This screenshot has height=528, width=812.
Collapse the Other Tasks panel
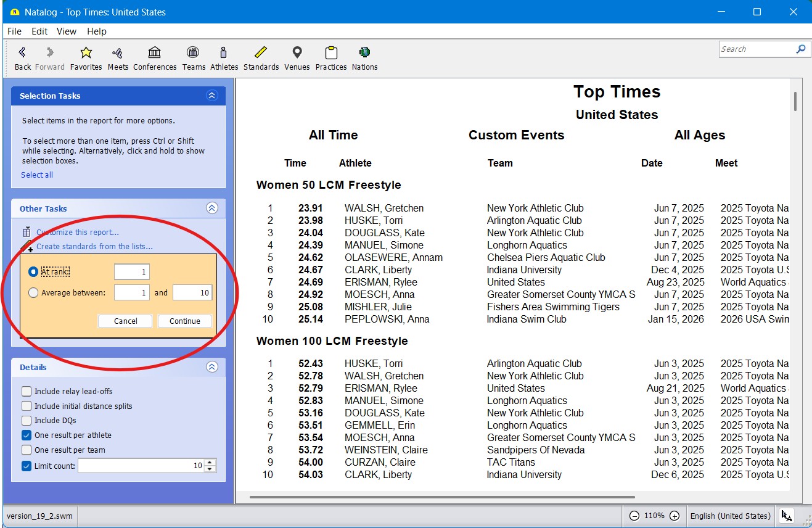point(212,208)
